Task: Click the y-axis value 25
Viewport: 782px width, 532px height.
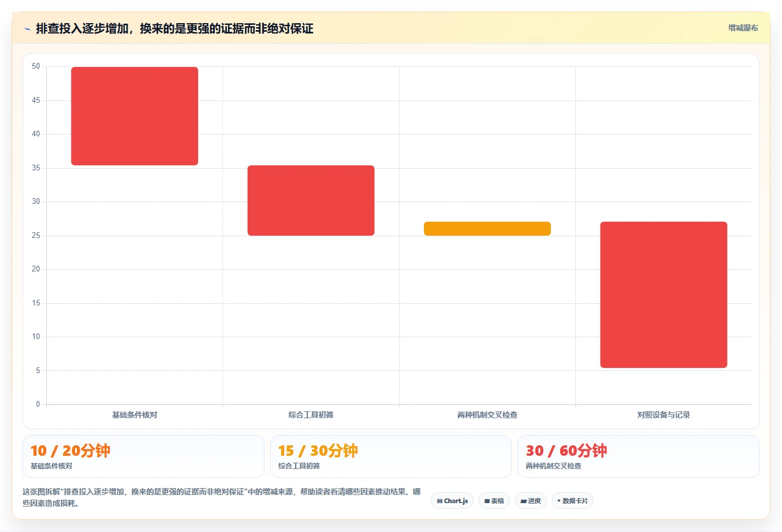Action: (x=36, y=236)
